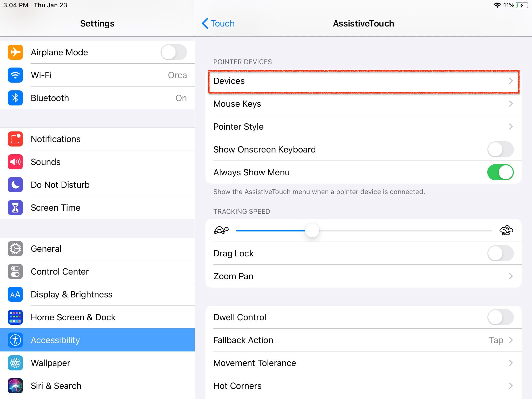The width and height of the screenshot is (532, 399).
Task: Toggle Airplane Mode on
Action: pos(174,52)
